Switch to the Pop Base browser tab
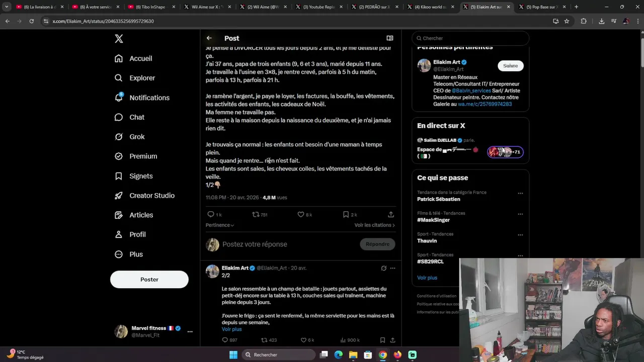Viewport: 644px width, 362px height. 542,7
